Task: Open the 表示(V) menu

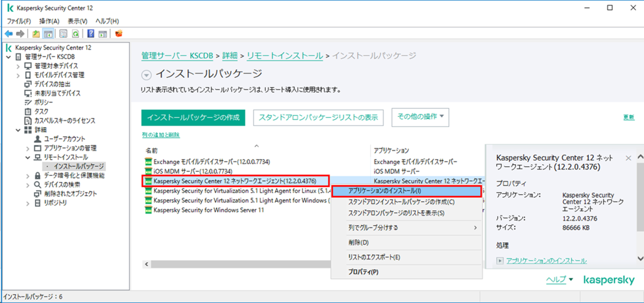Action: [x=78, y=21]
